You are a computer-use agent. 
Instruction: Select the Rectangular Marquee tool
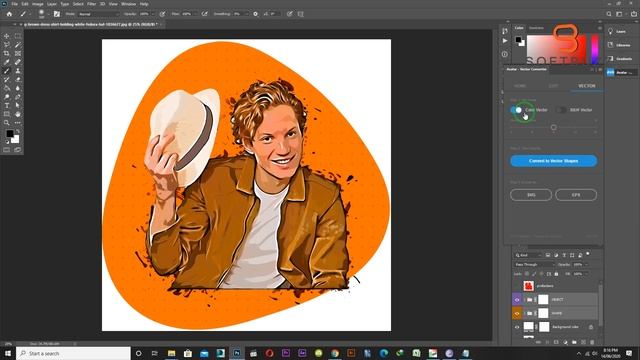click(x=18, y=36)
